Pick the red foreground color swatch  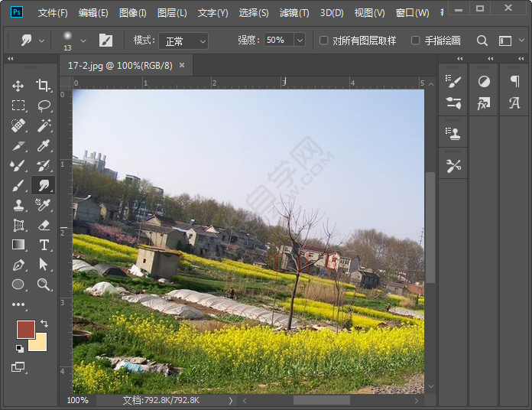tap(26, 330)
